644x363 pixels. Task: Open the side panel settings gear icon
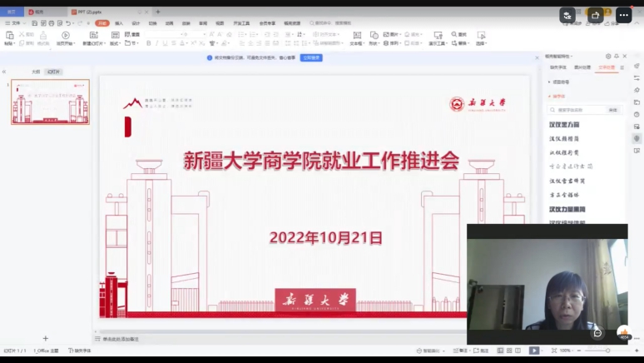(x=608, y=57)
